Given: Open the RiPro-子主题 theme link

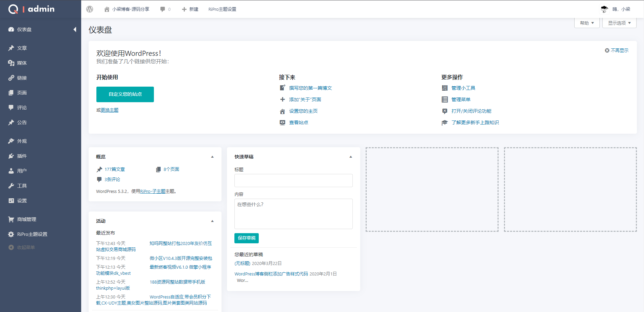Looking at the screenshot, I should [x=153, y=191].
